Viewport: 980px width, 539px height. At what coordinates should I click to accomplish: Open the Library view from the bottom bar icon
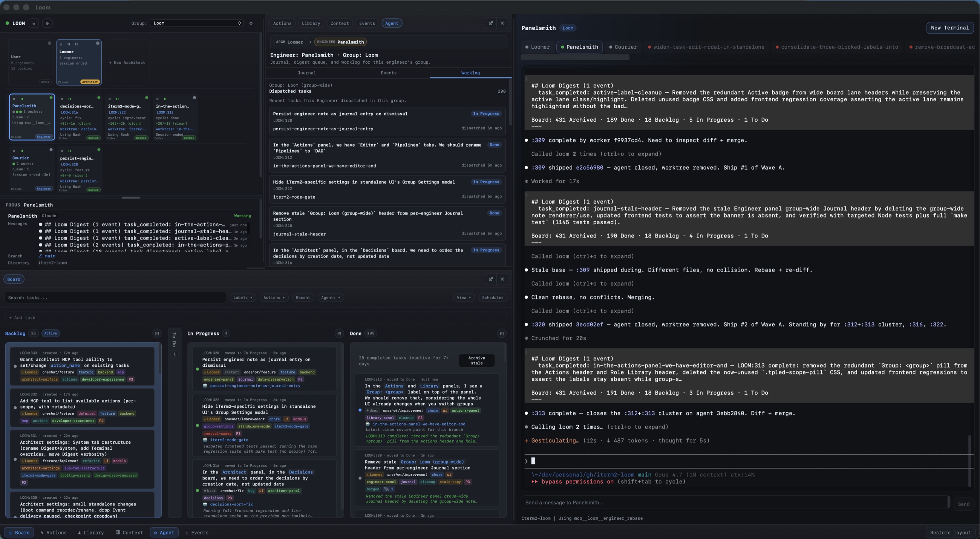pyautogui.click(x=90, y=533)
